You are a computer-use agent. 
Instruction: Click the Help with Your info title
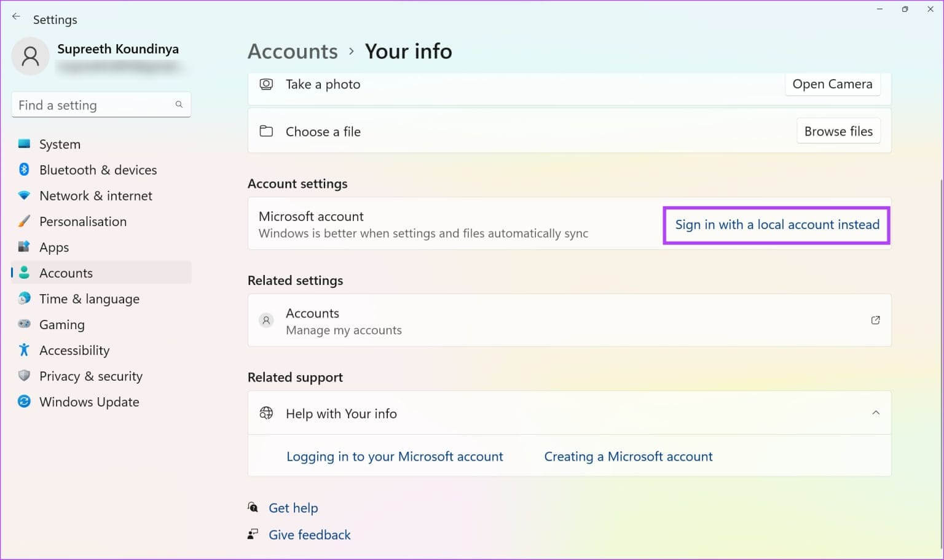(341, 414)
